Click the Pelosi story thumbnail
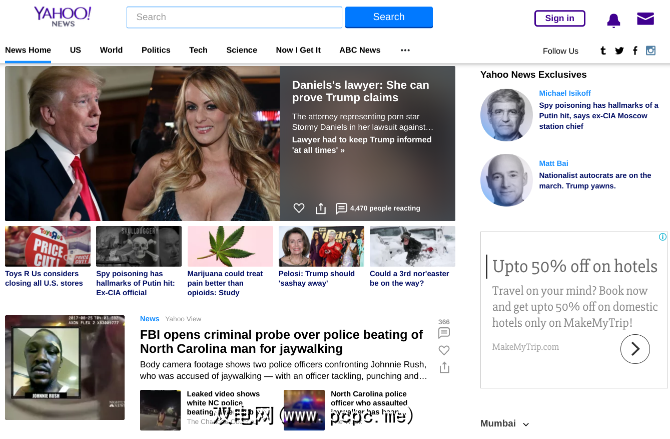 321,246
